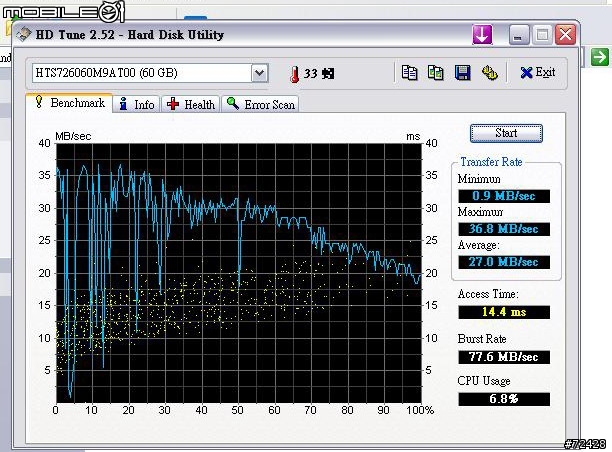
Task: Open the options gear icon
Action: point(489,73)
